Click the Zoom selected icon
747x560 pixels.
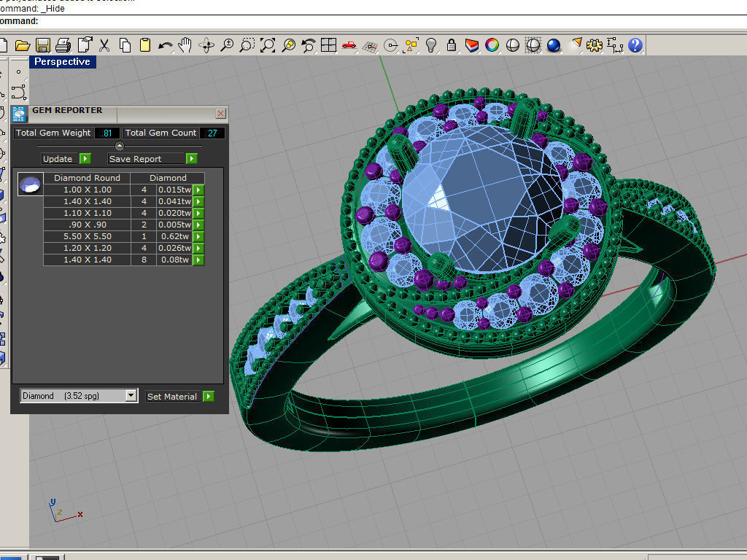pos(288,45)
